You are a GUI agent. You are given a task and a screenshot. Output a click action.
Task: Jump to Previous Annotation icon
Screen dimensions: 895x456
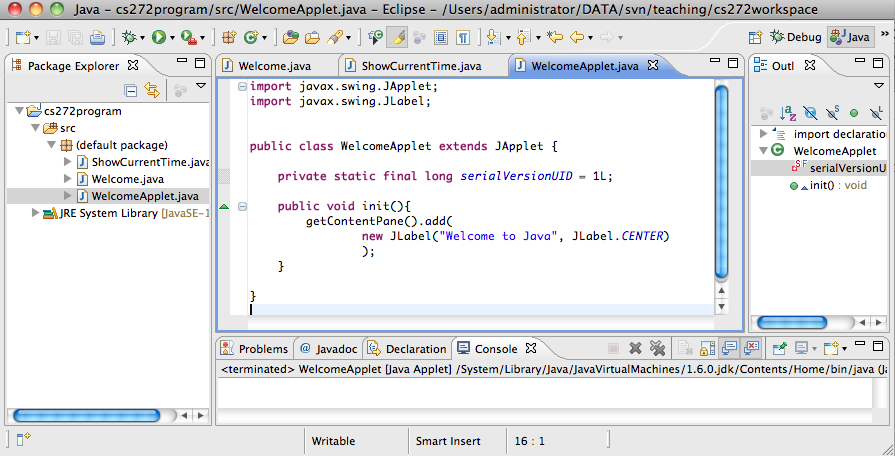click(523, 38)
